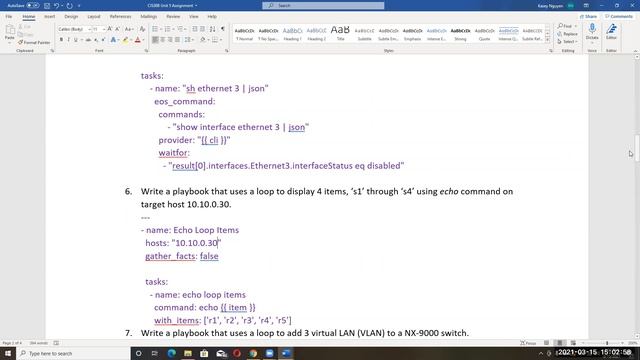Open the Select dropdown in Editing group
Screen dimensions: 640x360
(x=568, y=42)
